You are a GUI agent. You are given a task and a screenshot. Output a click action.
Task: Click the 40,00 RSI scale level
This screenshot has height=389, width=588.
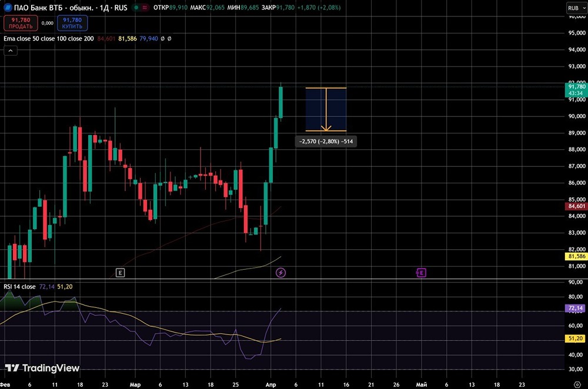pos(576,354)
